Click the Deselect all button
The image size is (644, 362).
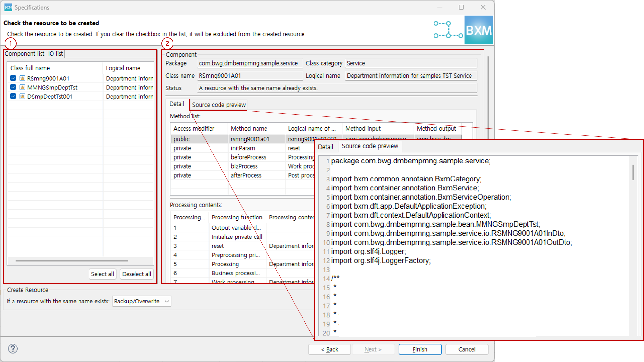pos(136,274)
